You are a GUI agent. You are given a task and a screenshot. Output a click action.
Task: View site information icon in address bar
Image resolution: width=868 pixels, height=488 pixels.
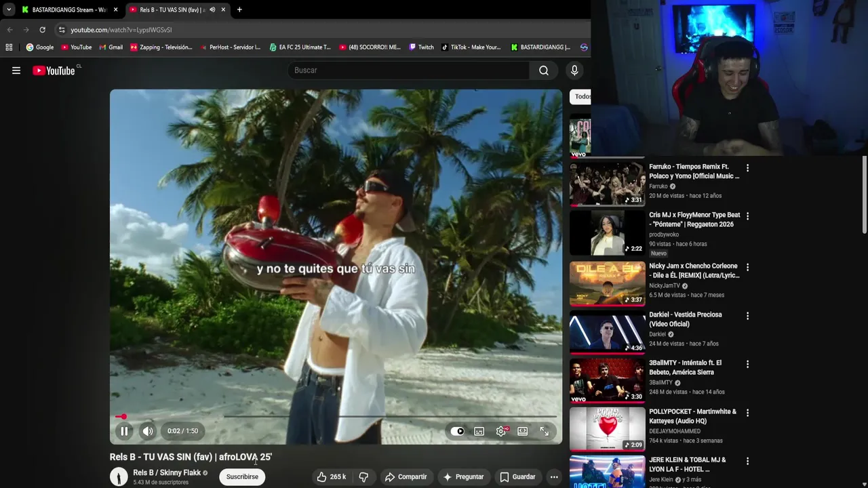(62, 30)
